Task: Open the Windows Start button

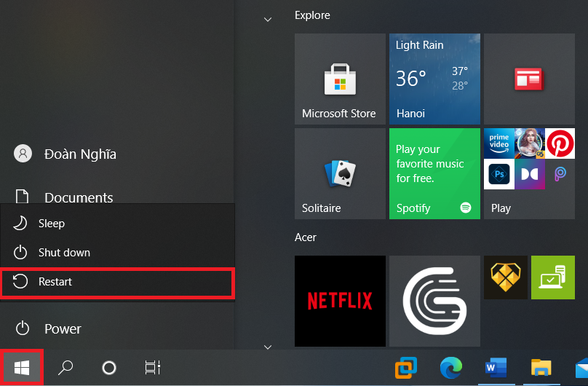Action: (x=22, y=367)
